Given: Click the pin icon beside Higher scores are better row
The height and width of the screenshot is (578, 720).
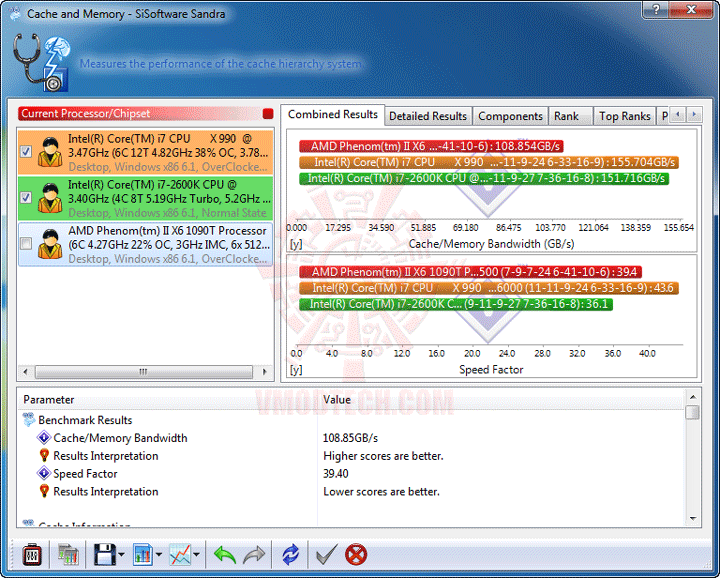Looking at the screenshot, I should coord(44,455).
